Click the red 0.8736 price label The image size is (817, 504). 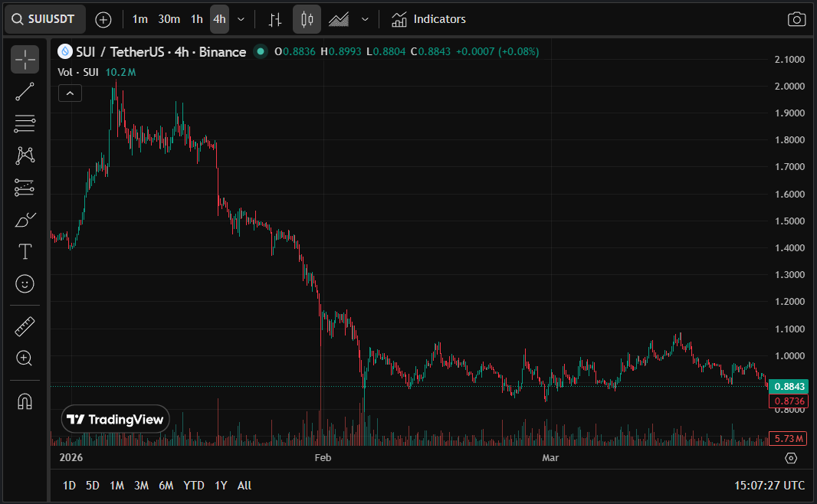click(x=789, y=401)
